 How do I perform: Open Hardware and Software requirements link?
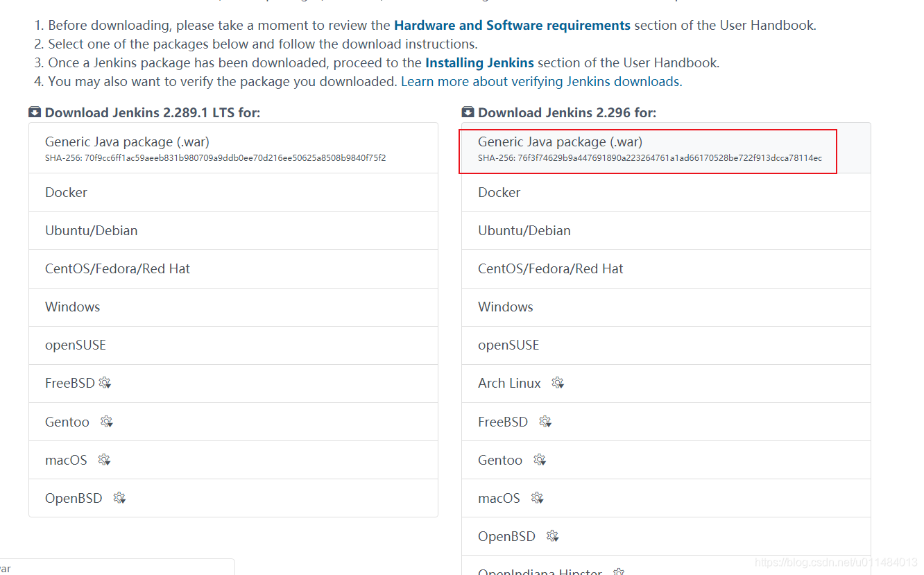pyautogui.click(x=512, y=26)
